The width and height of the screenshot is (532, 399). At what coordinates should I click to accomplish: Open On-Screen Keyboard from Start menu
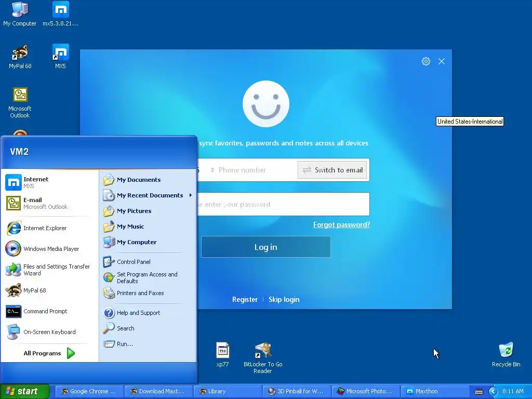tap(50, 332)
